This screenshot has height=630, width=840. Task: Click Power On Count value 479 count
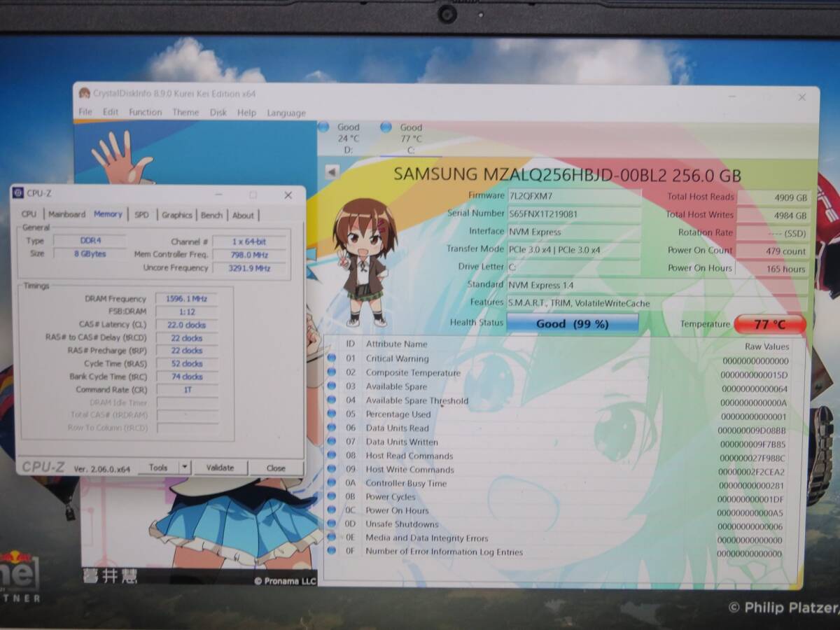point(773,251)
